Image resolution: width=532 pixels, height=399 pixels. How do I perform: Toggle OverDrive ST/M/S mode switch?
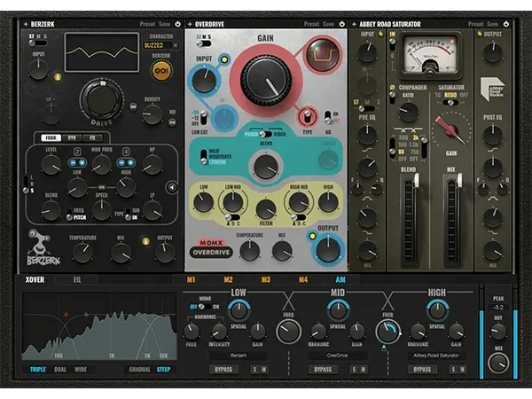pyautogui.click(x=204, y=43)
